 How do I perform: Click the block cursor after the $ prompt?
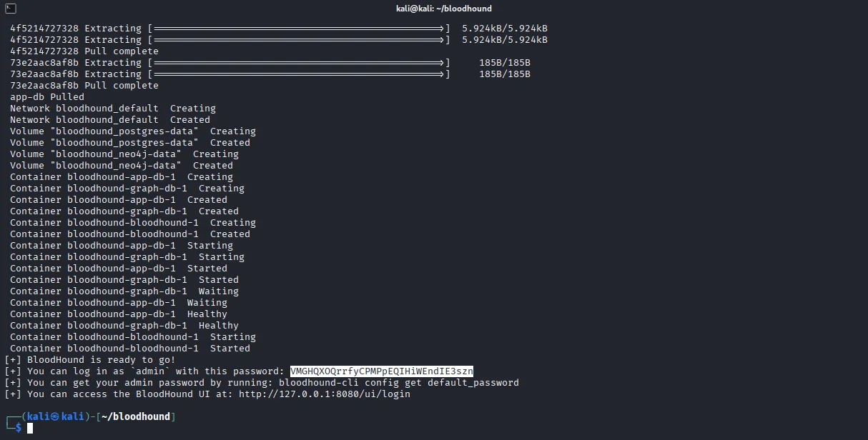coord(30,429)
